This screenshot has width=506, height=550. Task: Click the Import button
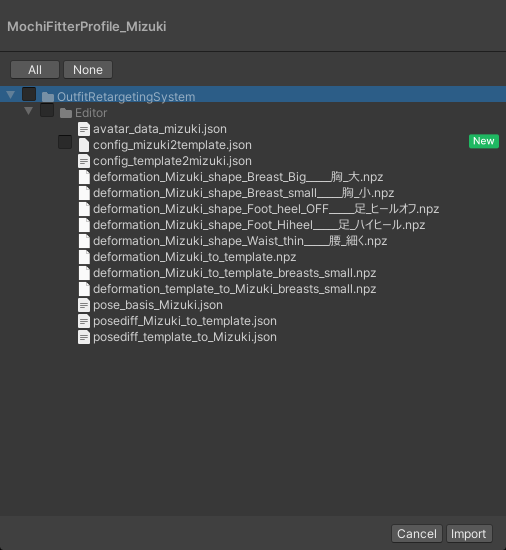(x=468, y=534)
